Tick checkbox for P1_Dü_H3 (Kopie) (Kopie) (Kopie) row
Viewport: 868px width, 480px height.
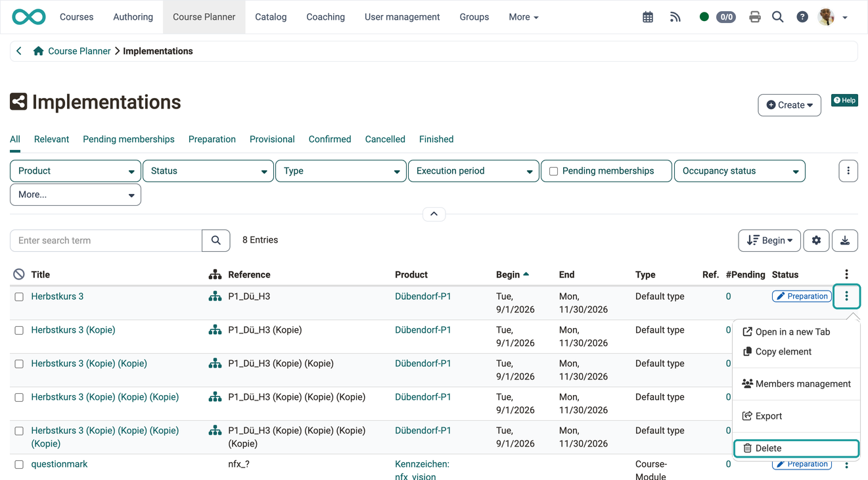[x=19, y=398]
